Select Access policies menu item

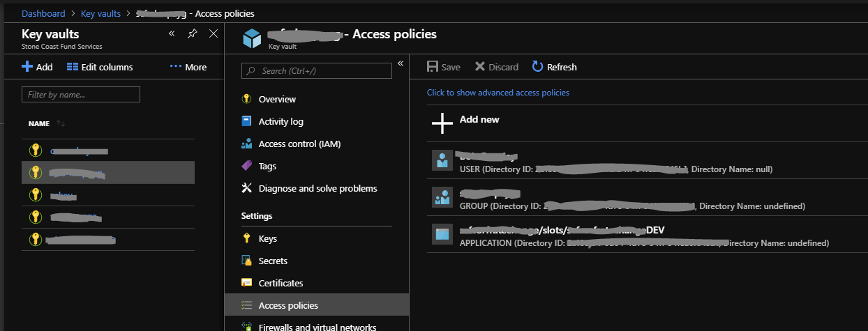[x=317, y=305]
